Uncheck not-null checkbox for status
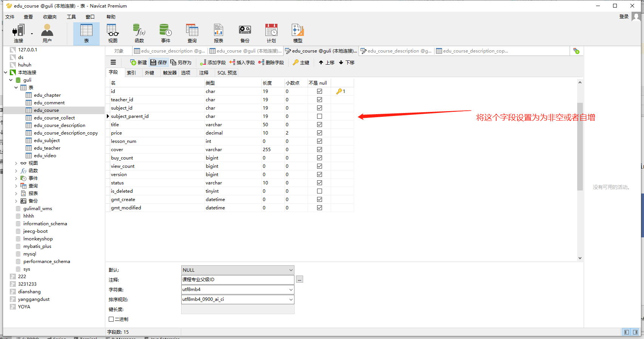This screenshot has height=339, width=644. (319, 183)
